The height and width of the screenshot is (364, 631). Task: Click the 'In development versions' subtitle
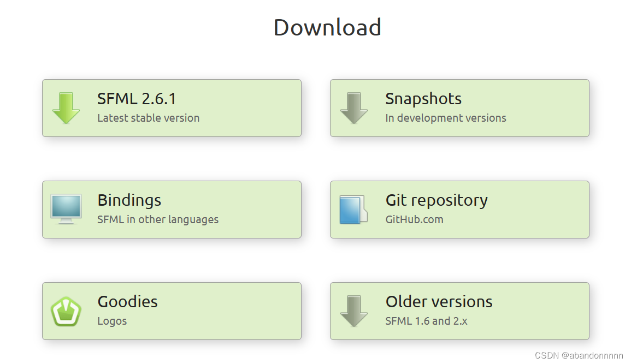(x=446, y=118)
